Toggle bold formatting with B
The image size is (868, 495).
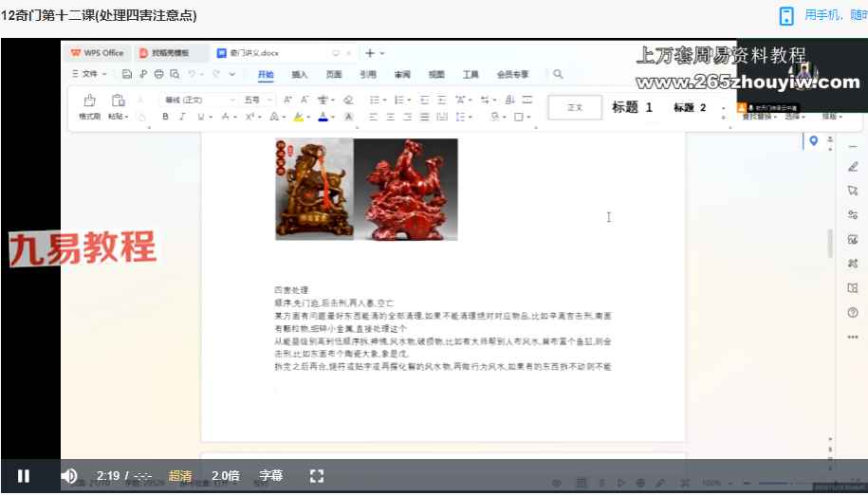coord(165,117)
